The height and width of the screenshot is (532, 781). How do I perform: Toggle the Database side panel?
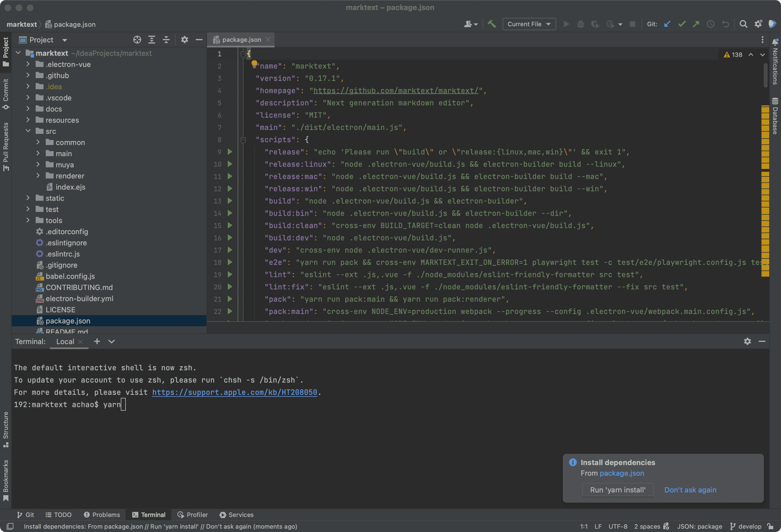[775, 116]
